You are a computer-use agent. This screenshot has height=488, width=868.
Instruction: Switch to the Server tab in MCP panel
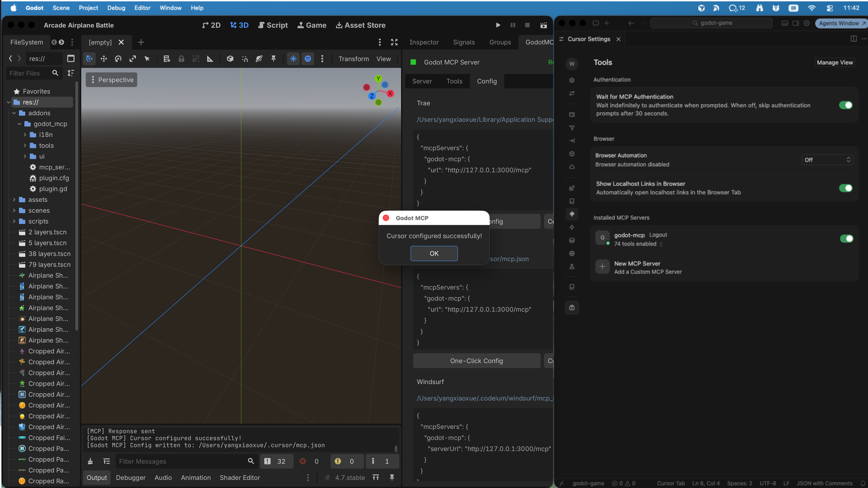pos(422,81)
